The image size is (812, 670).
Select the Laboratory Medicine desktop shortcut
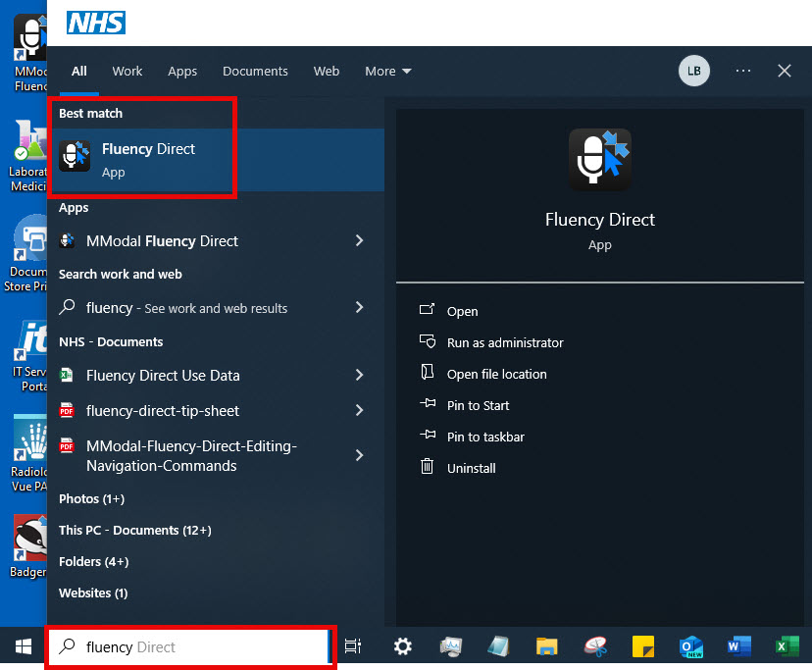pyautogui.click(x=28, y=155)
